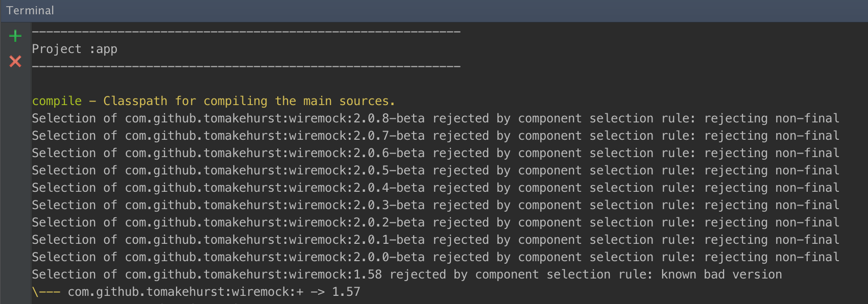
Task: Place cursor on wiremock:2.0.1-beta line
Action: point(435,240)
